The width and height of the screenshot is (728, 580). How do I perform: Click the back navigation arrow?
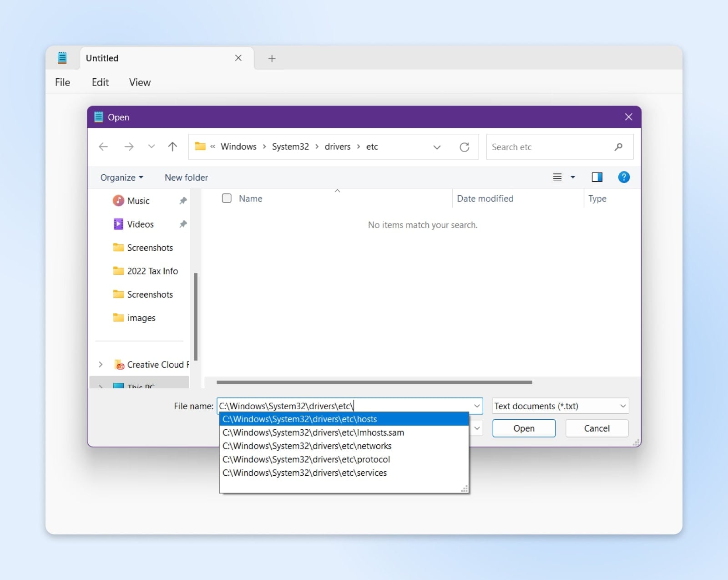point(103,147)
